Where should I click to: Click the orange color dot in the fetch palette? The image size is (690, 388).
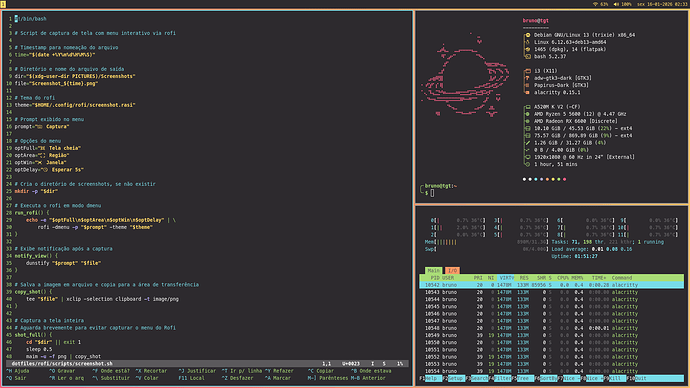547,179
